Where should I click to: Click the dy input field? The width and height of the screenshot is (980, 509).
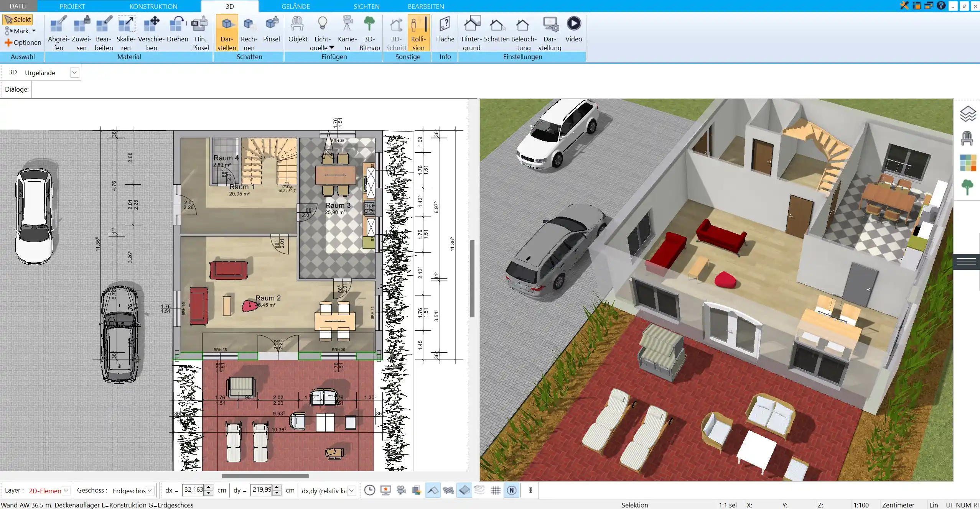click(x=262, y=490)
